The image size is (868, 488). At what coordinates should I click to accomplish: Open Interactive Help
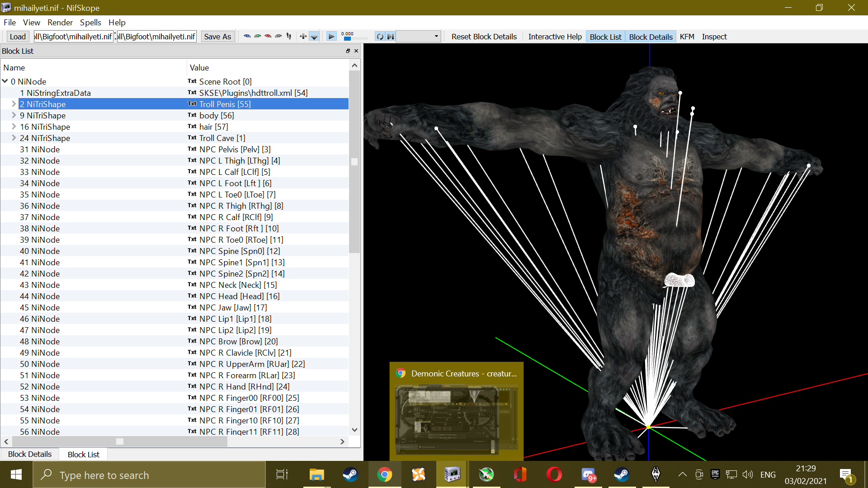555,37
